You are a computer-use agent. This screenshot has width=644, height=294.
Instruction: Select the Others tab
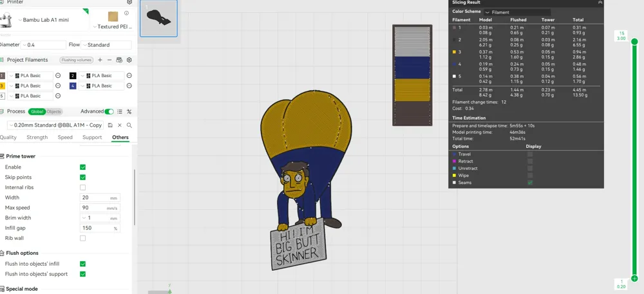pos(120,138)
